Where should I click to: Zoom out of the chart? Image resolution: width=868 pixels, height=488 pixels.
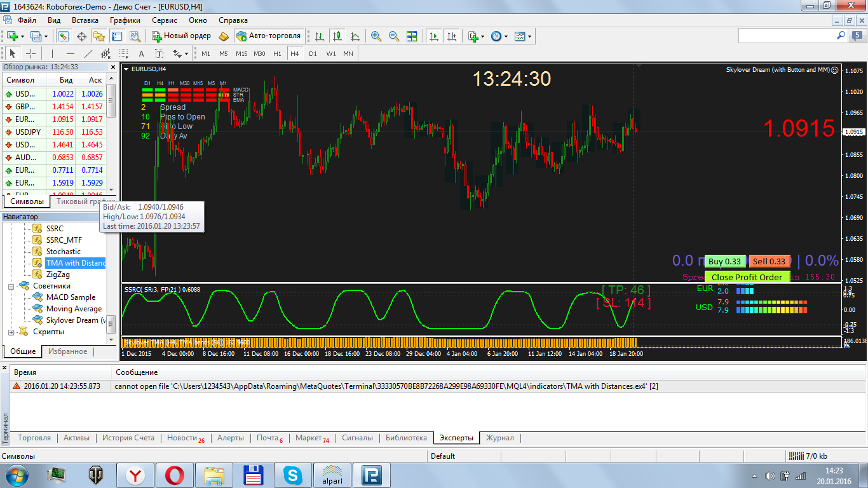[x=394, y=36]
